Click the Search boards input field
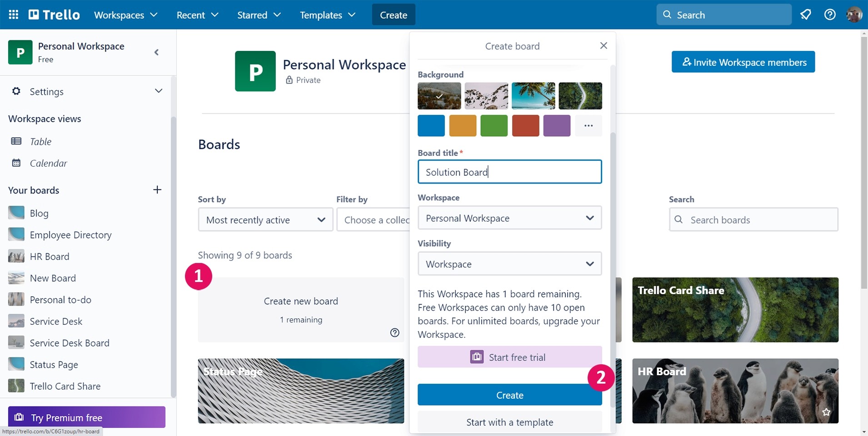868x436 pixels. [x=753, y=220]
